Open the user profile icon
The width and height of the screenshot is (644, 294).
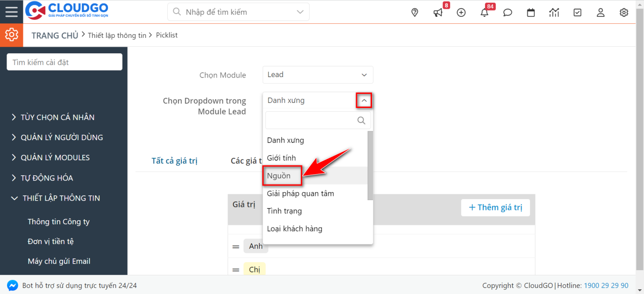pos(601,12)
